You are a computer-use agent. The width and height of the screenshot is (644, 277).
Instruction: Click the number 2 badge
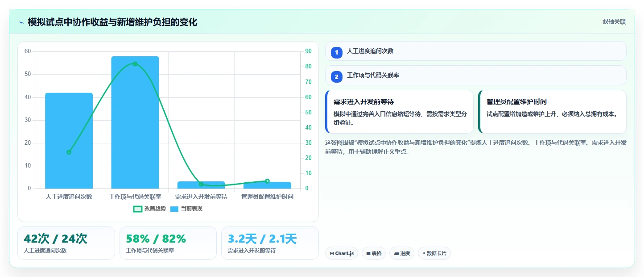click(x=337, y=77)
